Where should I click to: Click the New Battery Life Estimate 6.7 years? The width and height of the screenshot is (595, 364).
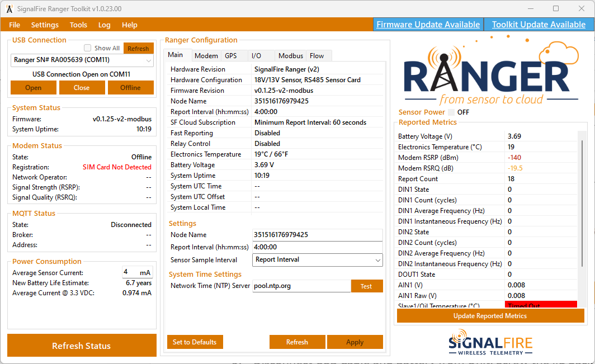coord(139,283)
